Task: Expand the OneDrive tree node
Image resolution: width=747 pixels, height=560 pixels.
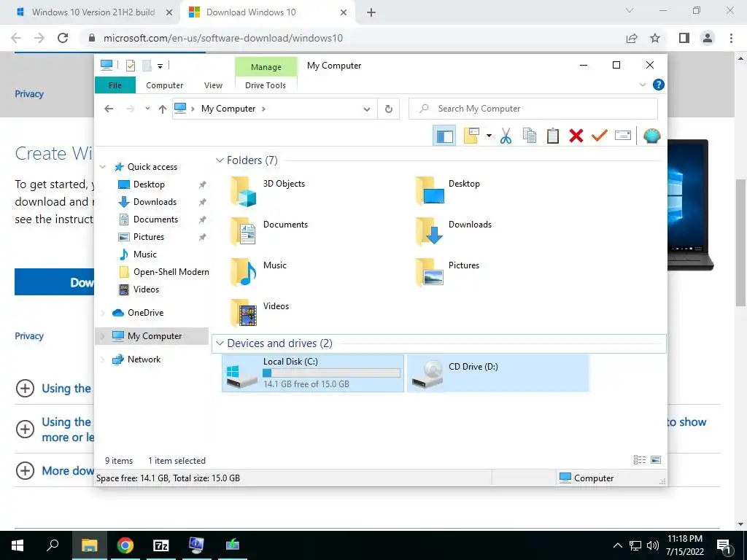Action: tap(102, 313)
